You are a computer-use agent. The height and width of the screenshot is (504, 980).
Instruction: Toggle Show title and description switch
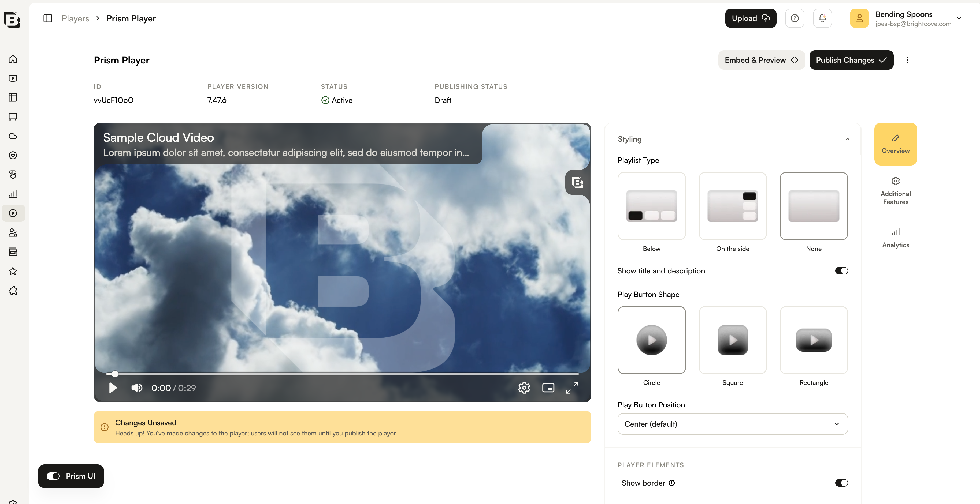(x=841, y=271)
